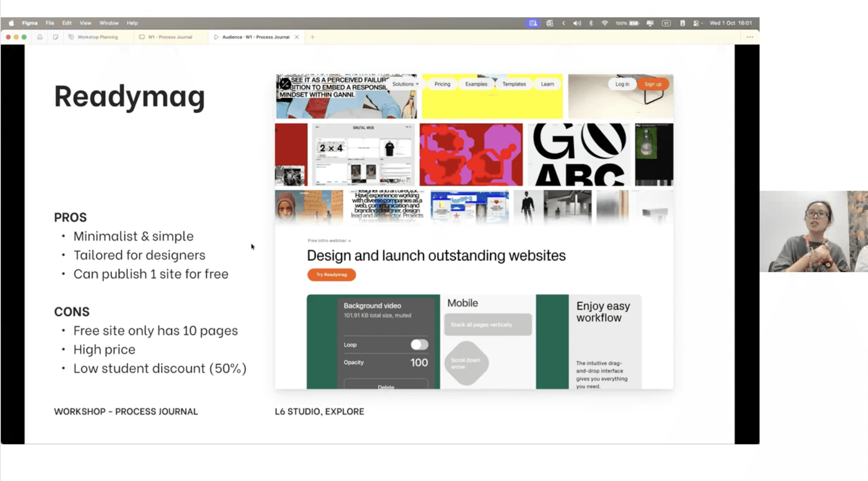Viewport: 868px width, 481px height.
Task: Click the recent files icon beside home
Action: coord(55,37)
